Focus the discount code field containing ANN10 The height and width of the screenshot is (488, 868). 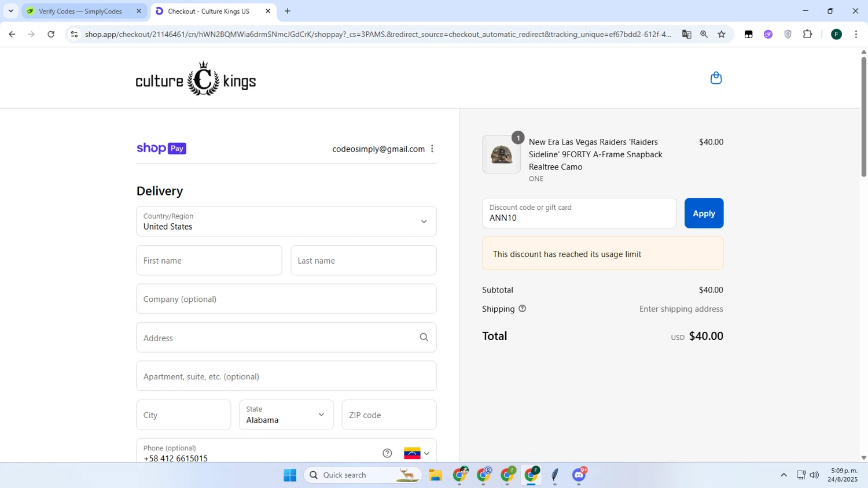pyautogui.click(x=579, y=213)
